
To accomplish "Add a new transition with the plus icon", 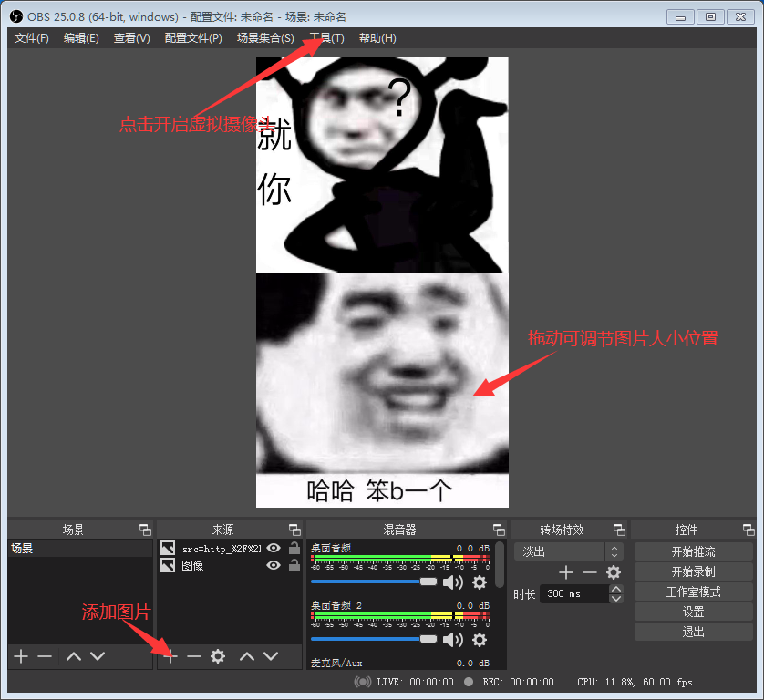I will [x=566, y=572].
